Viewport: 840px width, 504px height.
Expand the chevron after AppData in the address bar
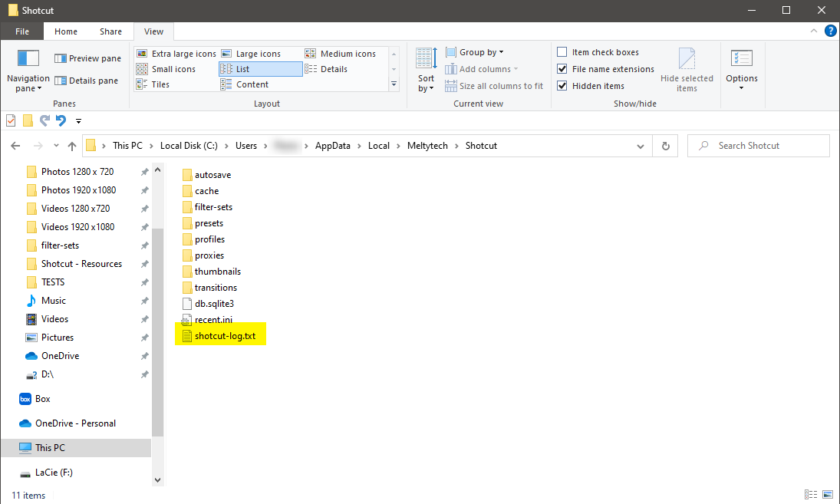[360, 146]
